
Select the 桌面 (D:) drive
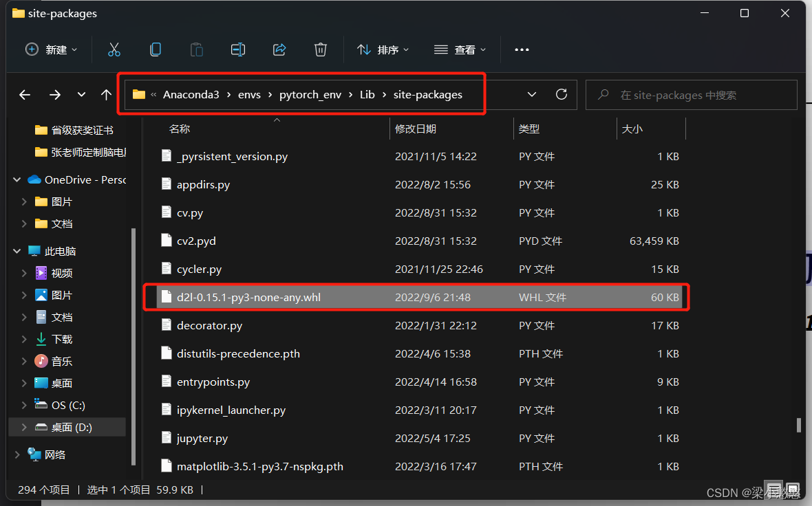[63, 428]
